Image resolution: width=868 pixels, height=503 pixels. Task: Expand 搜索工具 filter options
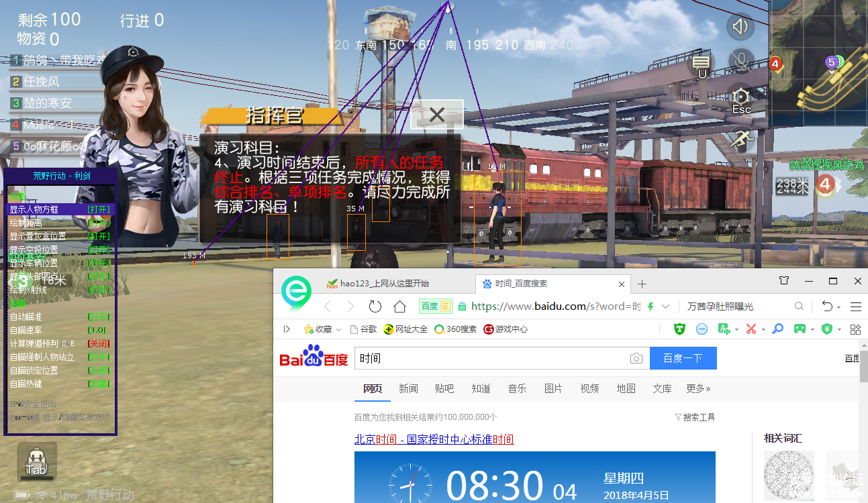[695, 417]
